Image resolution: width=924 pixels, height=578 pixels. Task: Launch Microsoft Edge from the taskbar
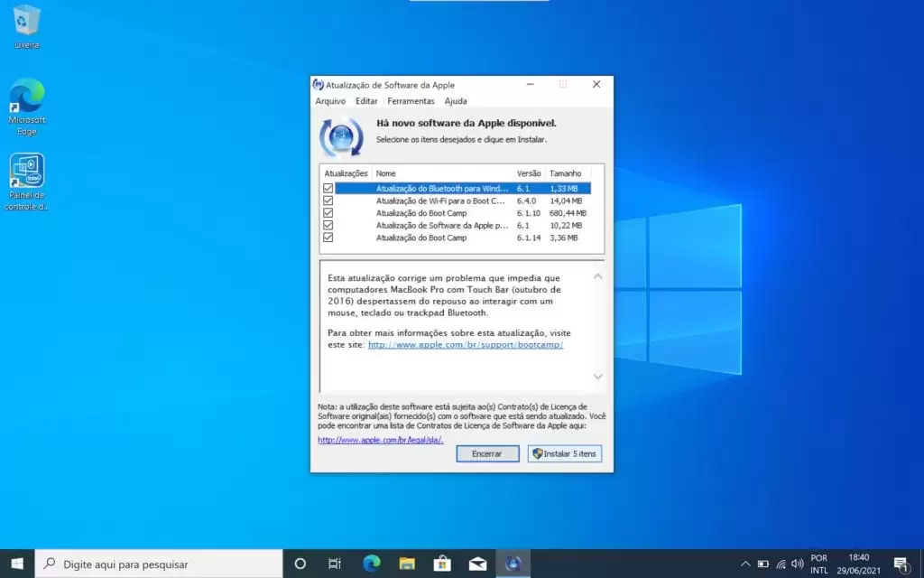pyautogui.click(x=371, y=564)
